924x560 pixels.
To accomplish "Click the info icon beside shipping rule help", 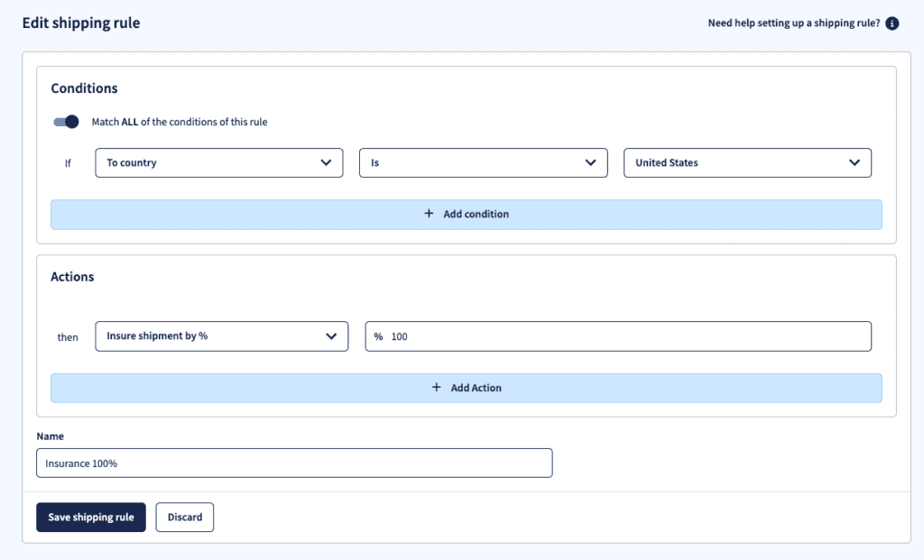I will 892,23.
